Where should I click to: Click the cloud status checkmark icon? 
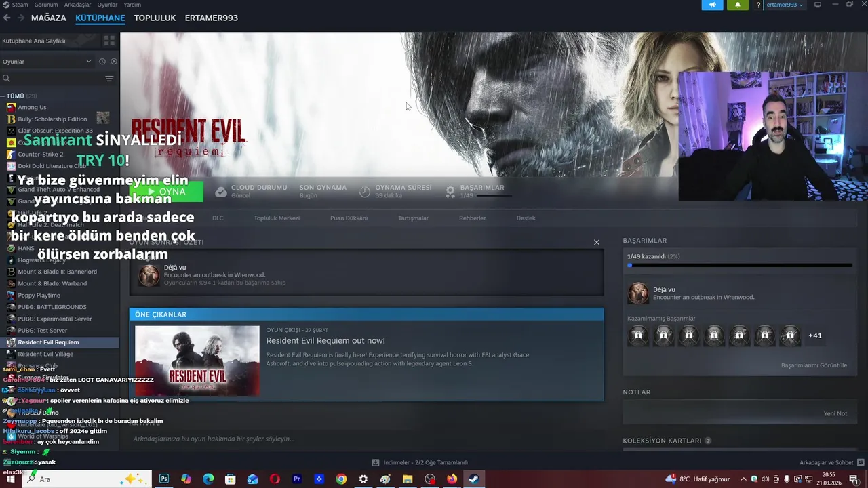tap(221, 192)
